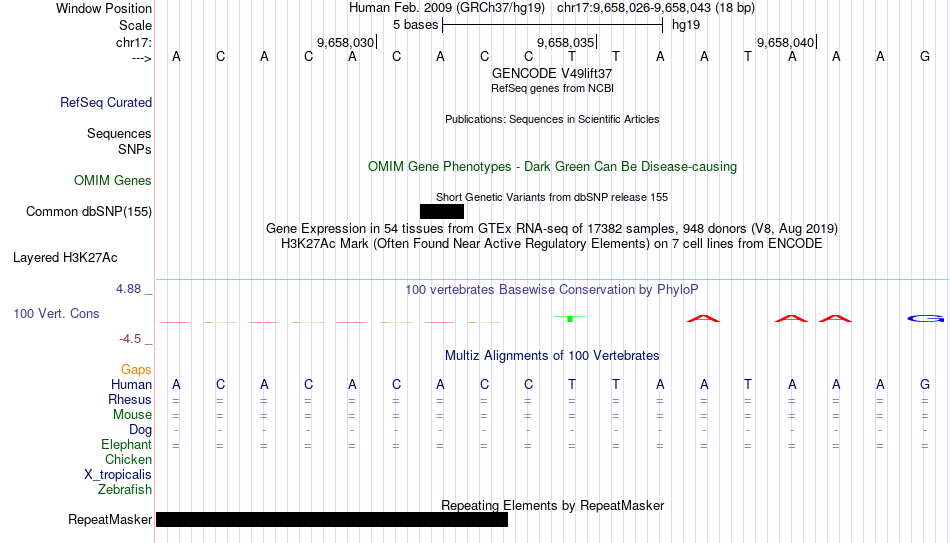Click Publications: Sequences in Scientific Articles title
Image resolution: width=950 pixels, height=543 pixels.
point(552,119)
